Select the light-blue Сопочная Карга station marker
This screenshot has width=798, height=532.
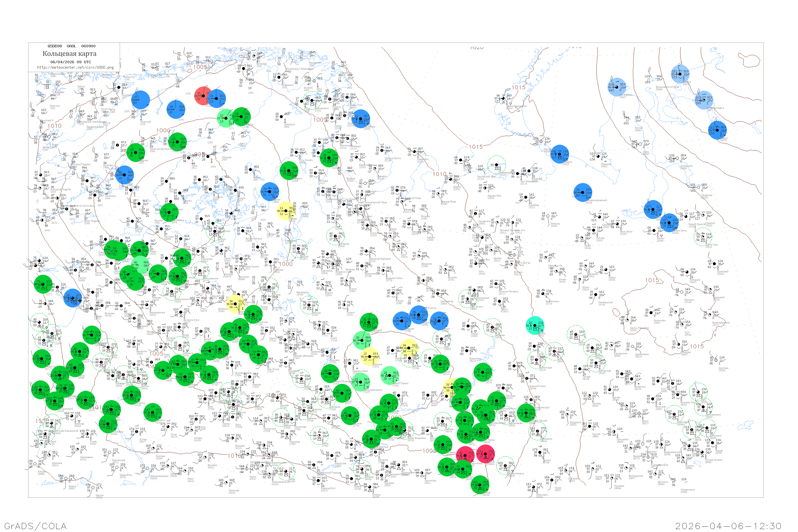704,100
